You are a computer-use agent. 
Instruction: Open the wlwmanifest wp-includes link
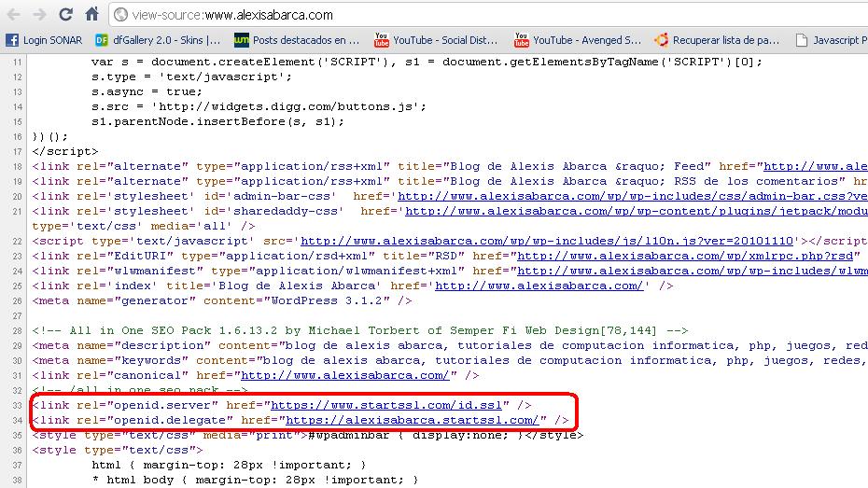(693, 272)
